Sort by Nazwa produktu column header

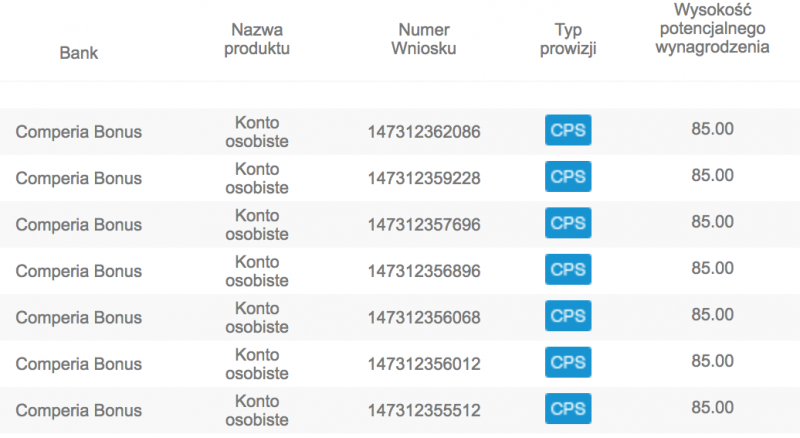pos(257,40)
